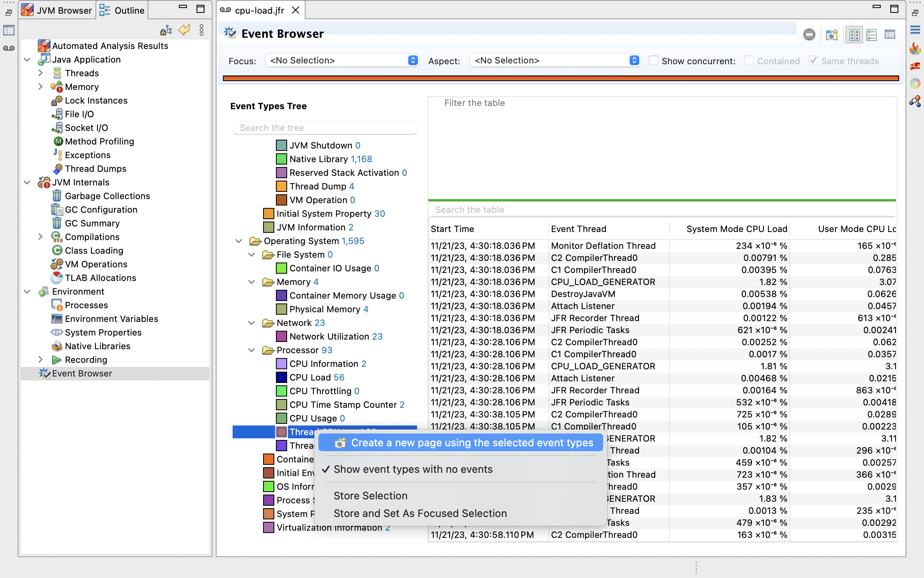Click the dark blue CPU Load color swatch
Screen dimensions: 924x578
pos(282,377)
